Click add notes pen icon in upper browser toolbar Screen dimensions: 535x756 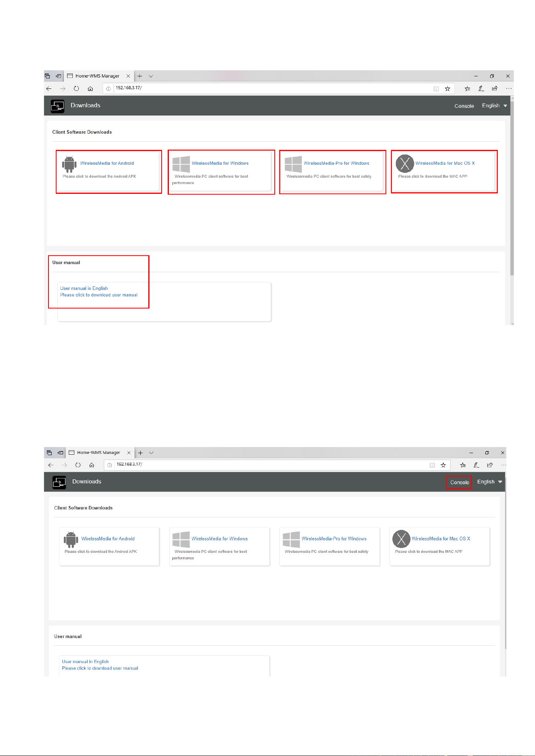(481, 88)
